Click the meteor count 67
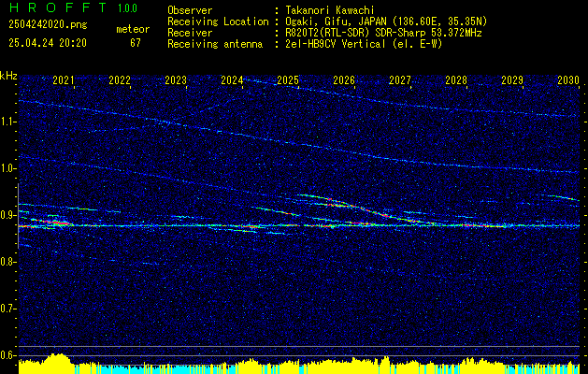The height and width of the screenshot is (374, 588). click(136, 43)
